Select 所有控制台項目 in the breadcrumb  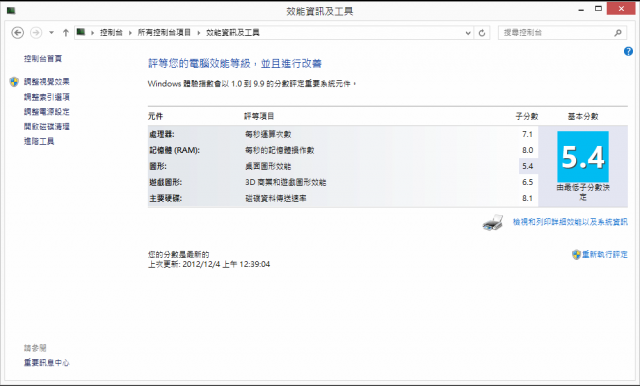164,33
